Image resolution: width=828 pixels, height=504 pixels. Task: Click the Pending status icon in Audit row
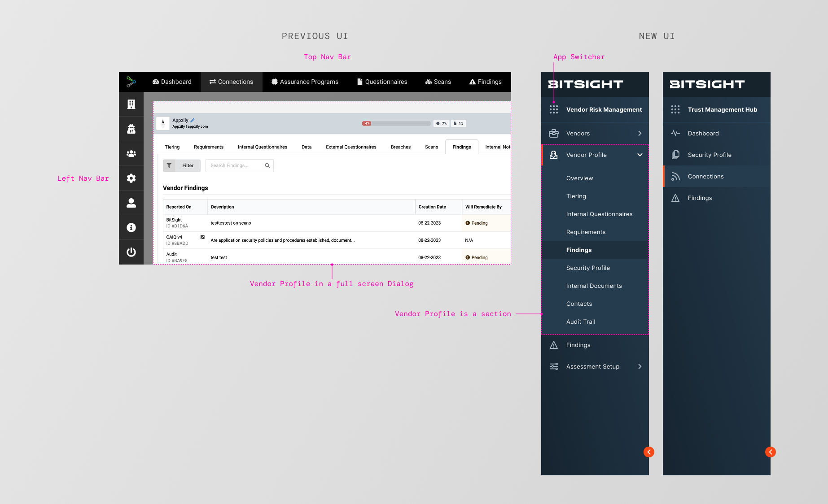(468, 257)
